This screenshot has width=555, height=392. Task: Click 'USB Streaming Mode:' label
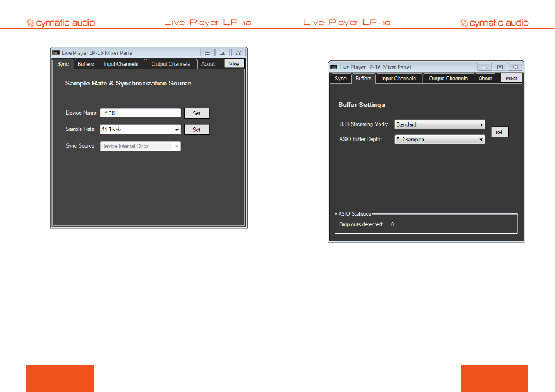click(x=364, y=124)
